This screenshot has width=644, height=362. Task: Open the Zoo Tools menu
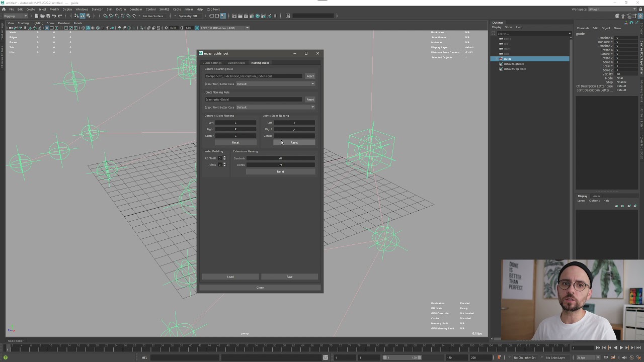[213, 9]
